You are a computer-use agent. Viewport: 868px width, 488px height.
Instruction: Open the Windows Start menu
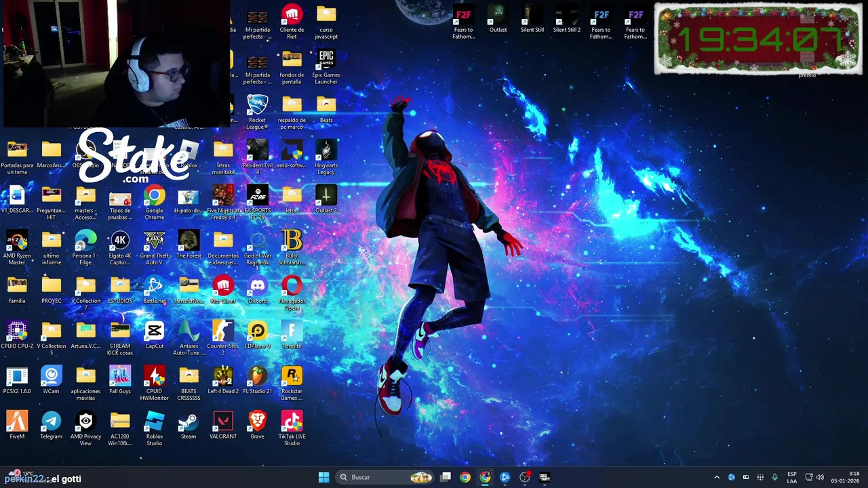[323, 477]
